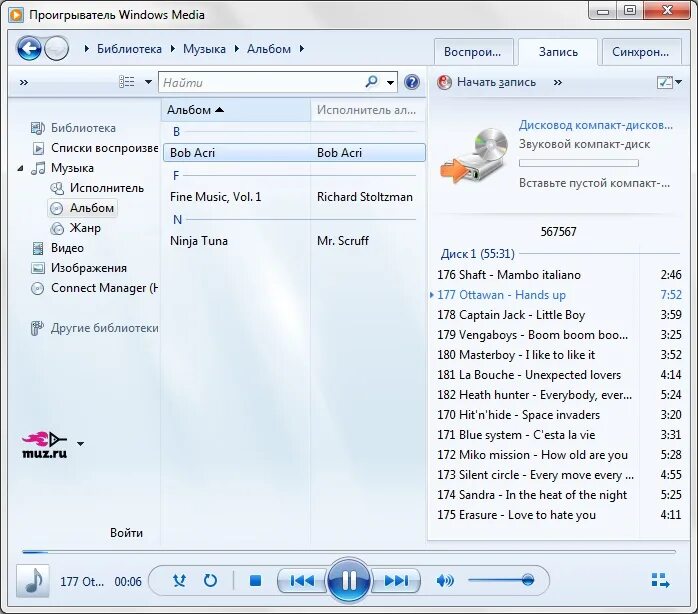Open the breadcrumb arrow after Альбом
Viewport: 698px width, 614px height.
[301, 49]
